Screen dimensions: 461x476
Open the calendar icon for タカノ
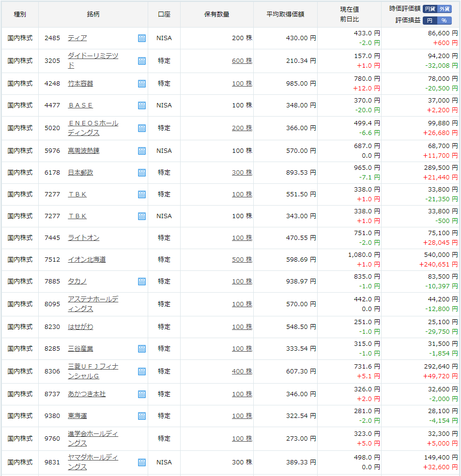[x=142, y=282]
